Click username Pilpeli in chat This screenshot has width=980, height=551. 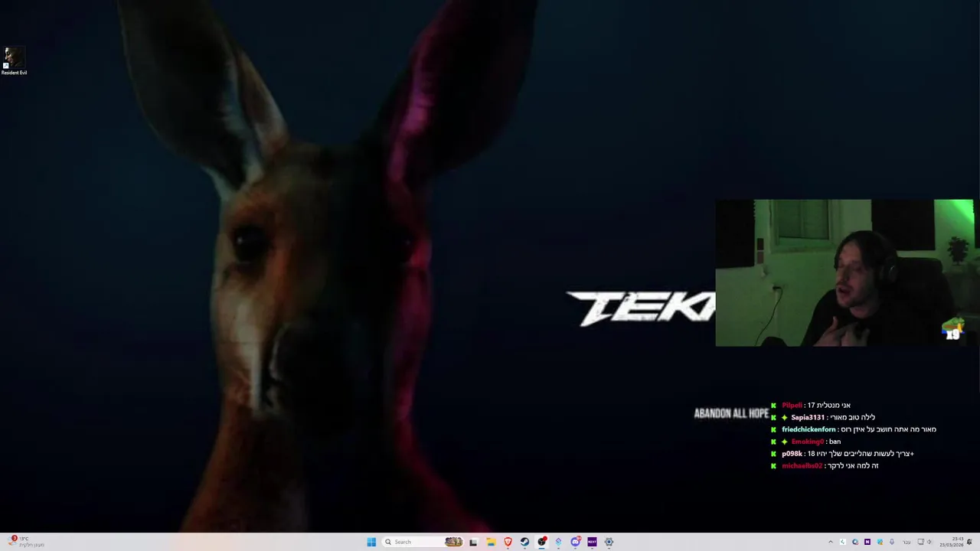point(792,406)
